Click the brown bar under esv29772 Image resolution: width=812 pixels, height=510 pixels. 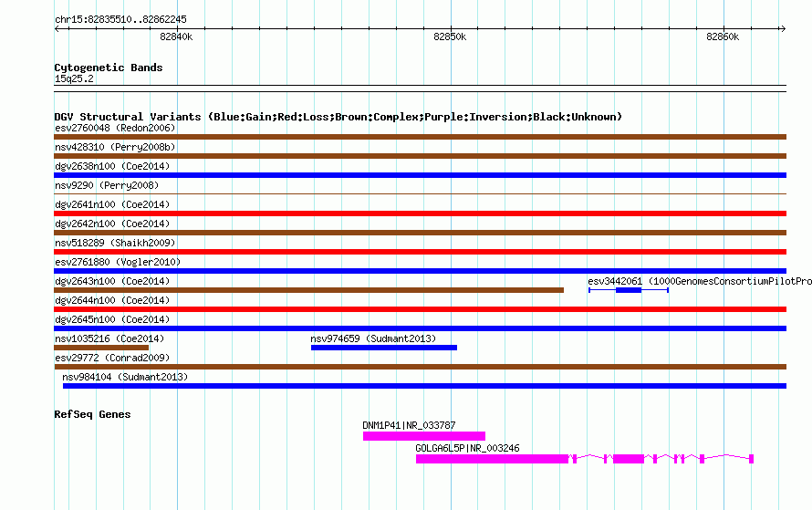tap(420, 367)
